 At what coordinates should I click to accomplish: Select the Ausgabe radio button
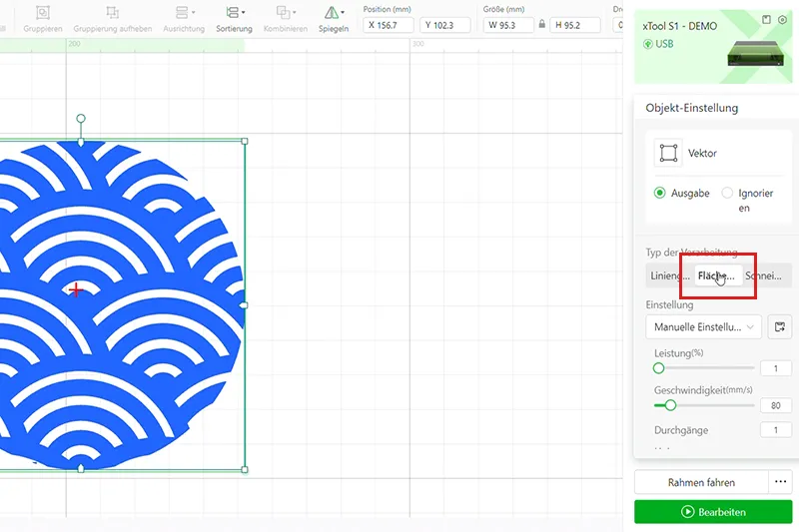[659, 193]
